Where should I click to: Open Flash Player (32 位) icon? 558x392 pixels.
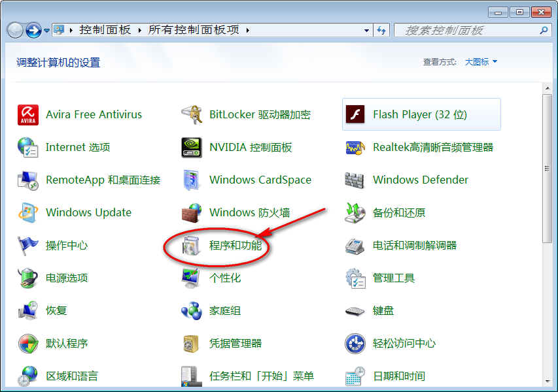click(355, 114)
